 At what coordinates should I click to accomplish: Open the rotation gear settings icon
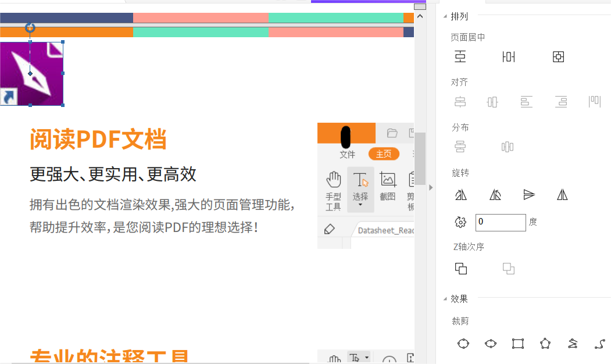tap(460, 222)
